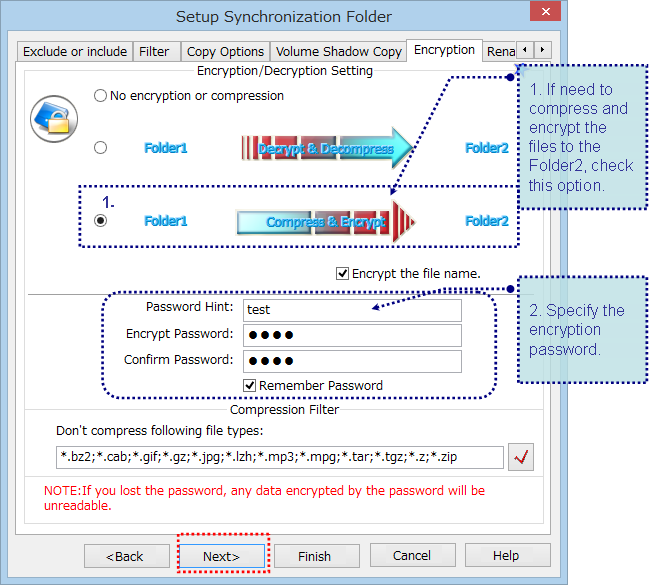Click the don't-compress file types field
The image size is (649, 585).
tap(280, 457)
